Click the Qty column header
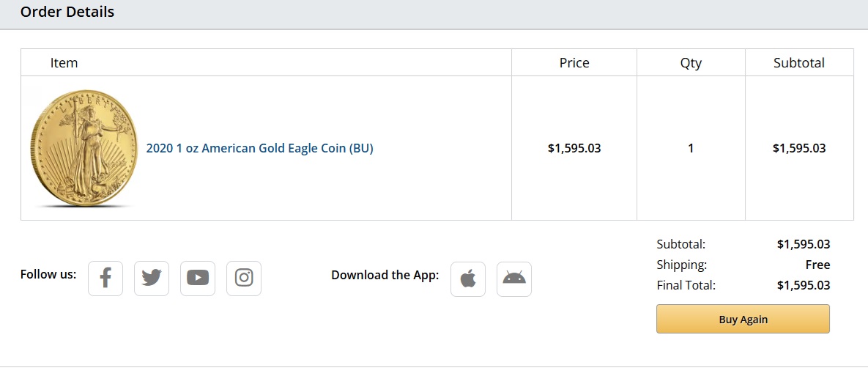868x376 pixels. pos(691,63)
